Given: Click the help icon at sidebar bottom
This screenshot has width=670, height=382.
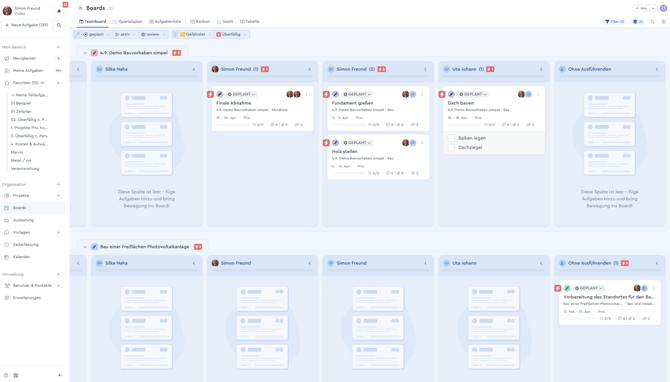Looking at the screenshot, I should (x=6, y=375).
